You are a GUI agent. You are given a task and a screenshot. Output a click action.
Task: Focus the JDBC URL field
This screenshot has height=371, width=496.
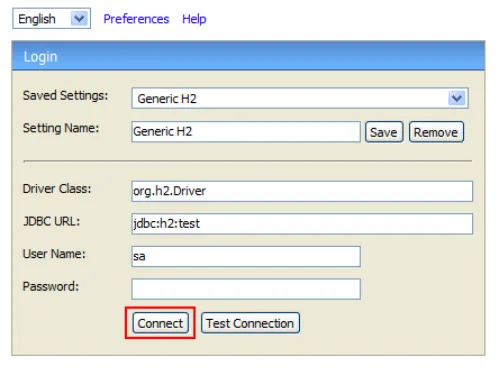(302, 224)
